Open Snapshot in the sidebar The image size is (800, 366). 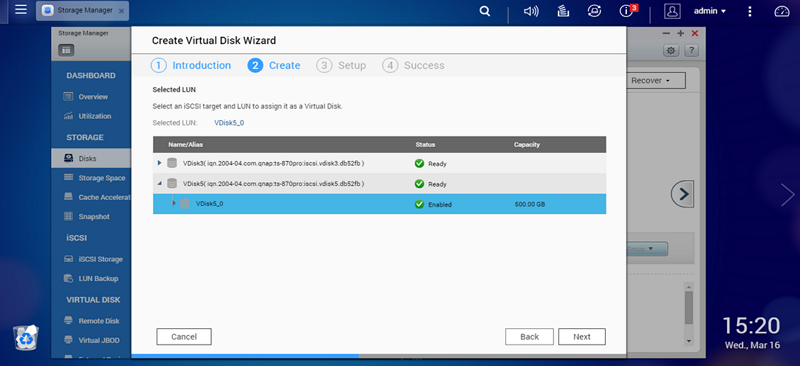[94, 216]
